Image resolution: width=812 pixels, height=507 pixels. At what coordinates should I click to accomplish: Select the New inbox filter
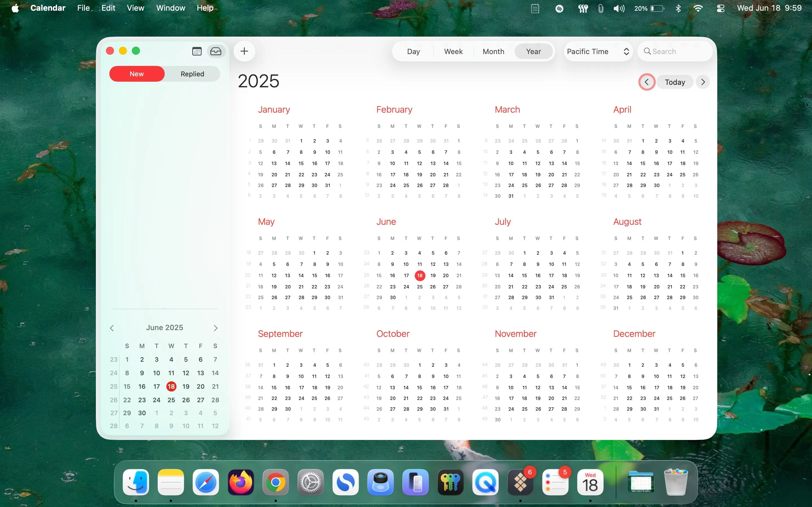137,74
